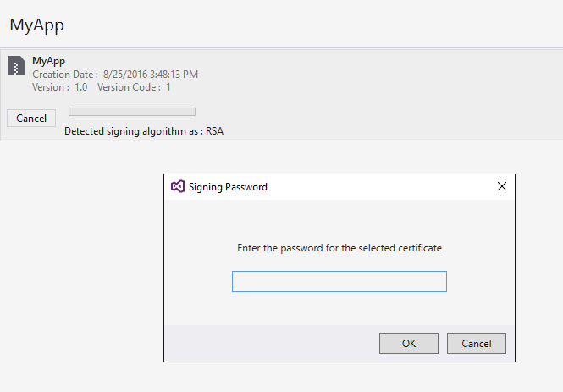Focus the certificate password input field
Screen dimensions: 563x392
point(339,282)
